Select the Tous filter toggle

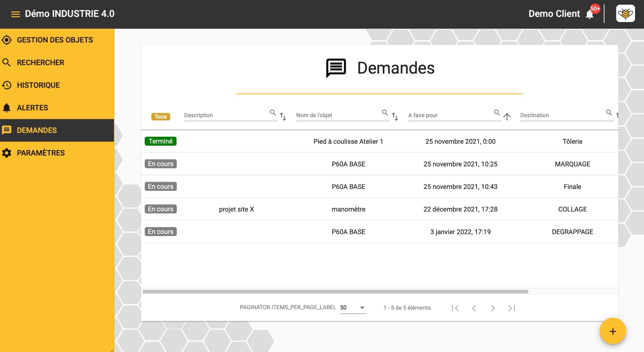pyautogui.click(x=160, y=117)
